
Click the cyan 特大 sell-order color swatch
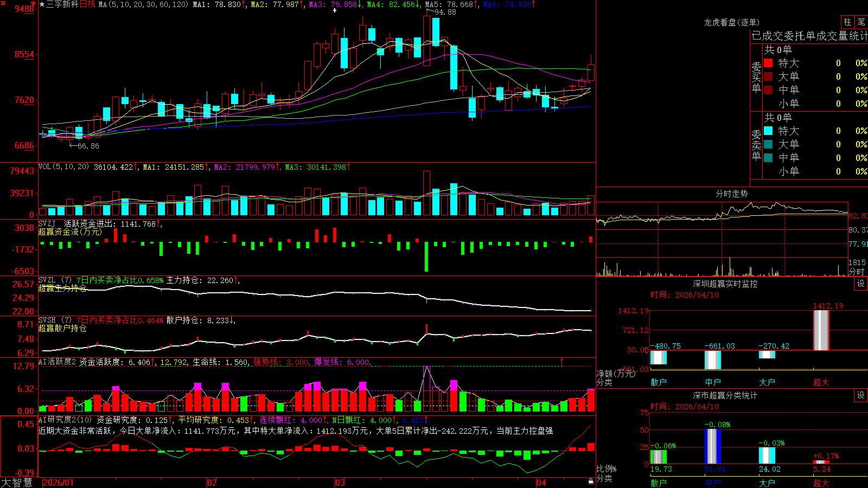[x=768, y=131]
